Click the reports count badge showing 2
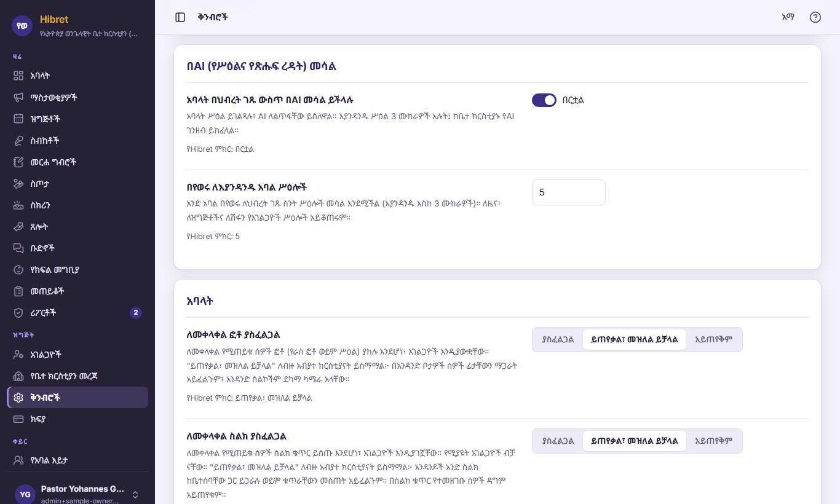The width and height of the screenshot is (840, 504). pos(136,312)
